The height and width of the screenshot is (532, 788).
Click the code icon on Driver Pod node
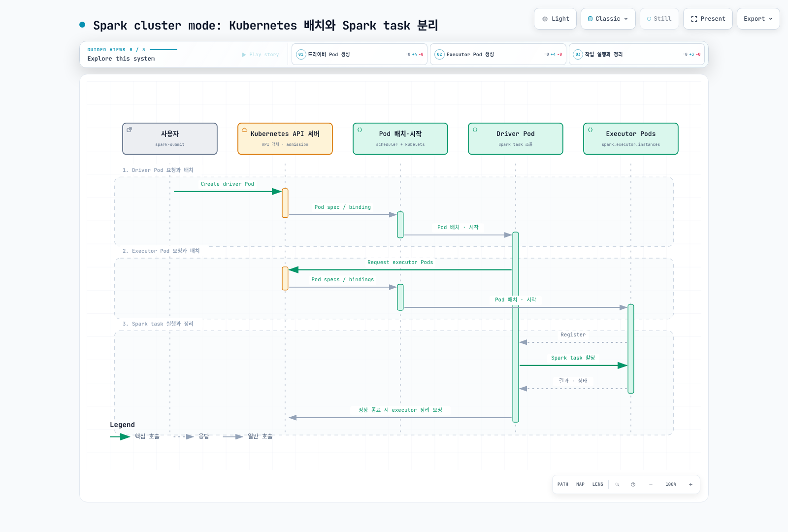tap(475, 130)
